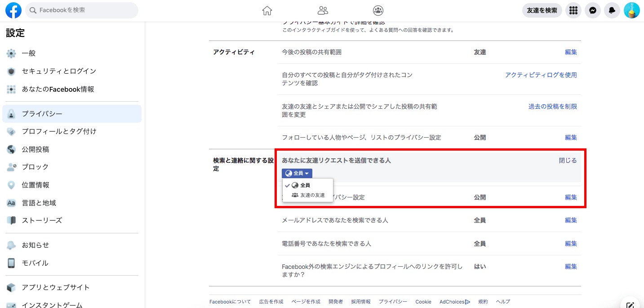Edit 電話番号であなたを検索できる人 setting
This screenshot has height=308, width=644.
pos(571,244)
